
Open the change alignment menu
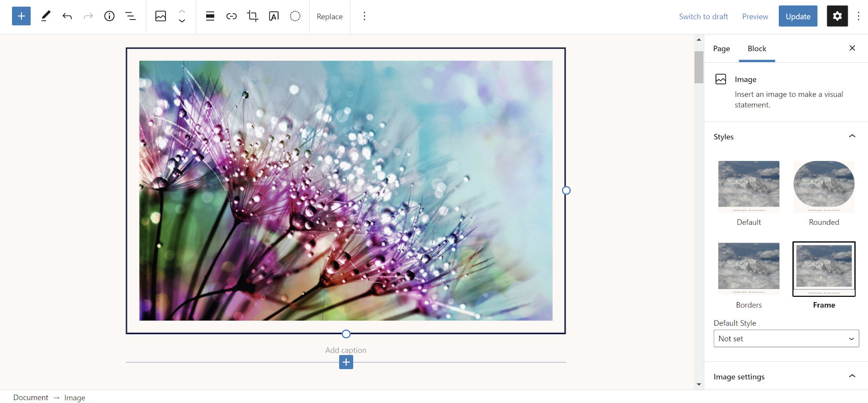click(x=210, y=16)
